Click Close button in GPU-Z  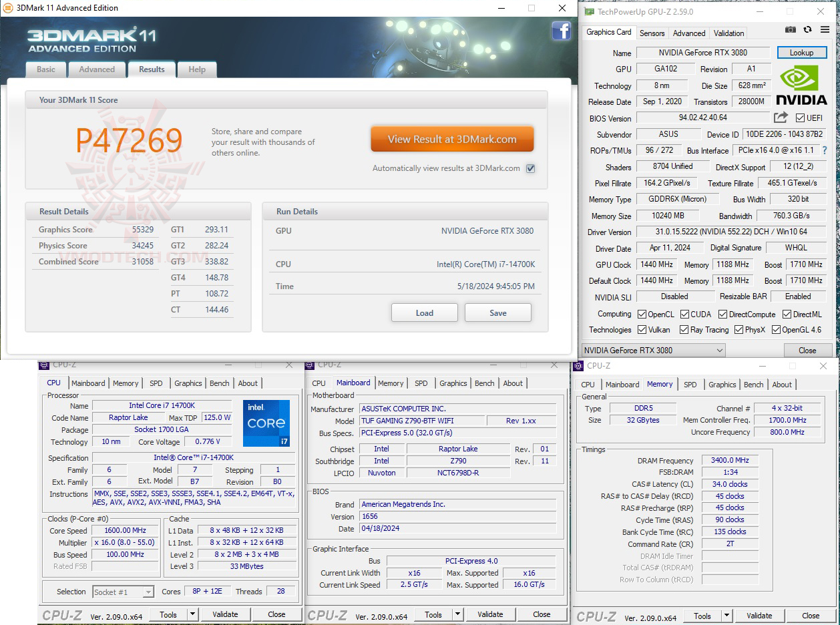click(807, 350)
